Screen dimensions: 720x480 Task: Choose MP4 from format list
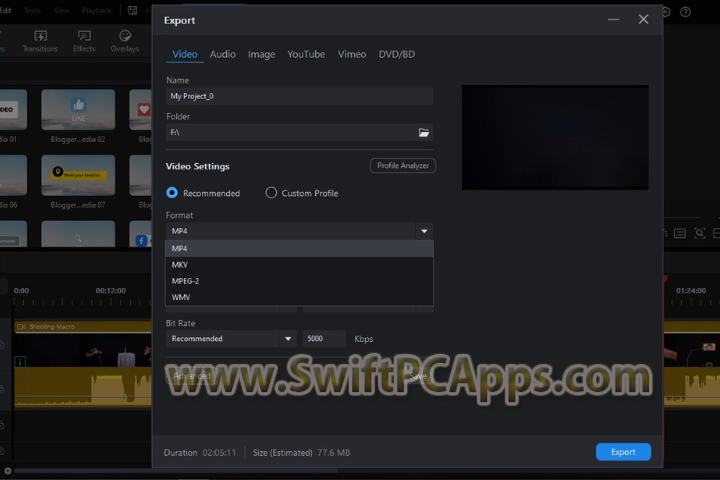(299, 248)
